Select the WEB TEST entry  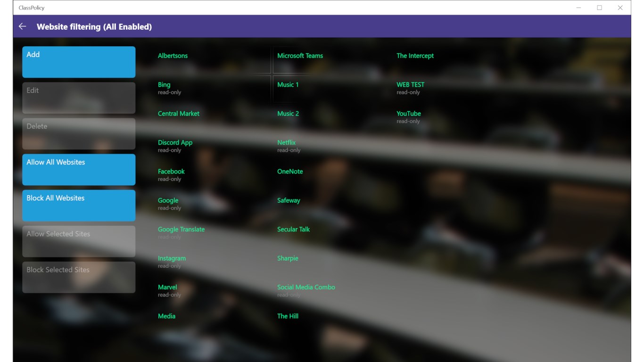point(410,88)
